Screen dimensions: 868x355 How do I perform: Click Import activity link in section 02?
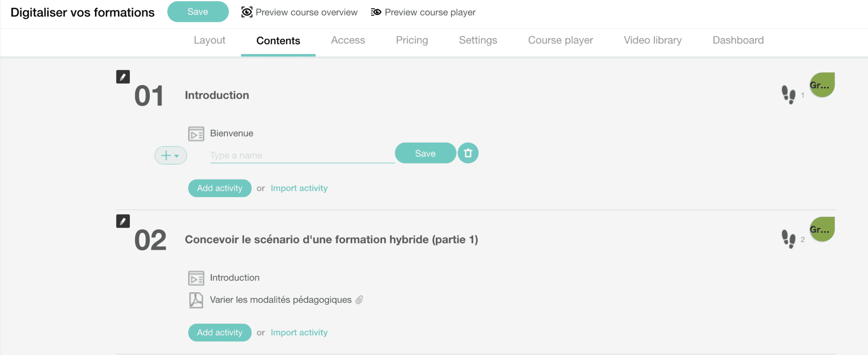(x=299, y=332)
